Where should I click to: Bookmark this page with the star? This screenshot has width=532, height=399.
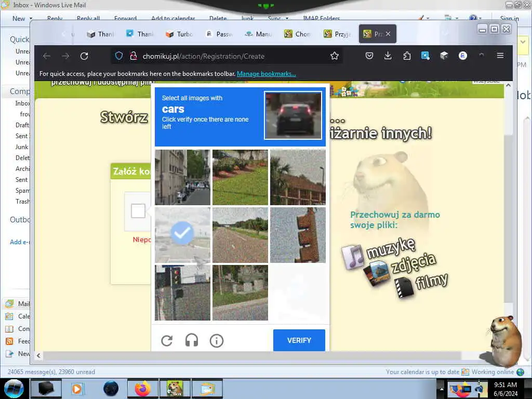tap(335, 56)
